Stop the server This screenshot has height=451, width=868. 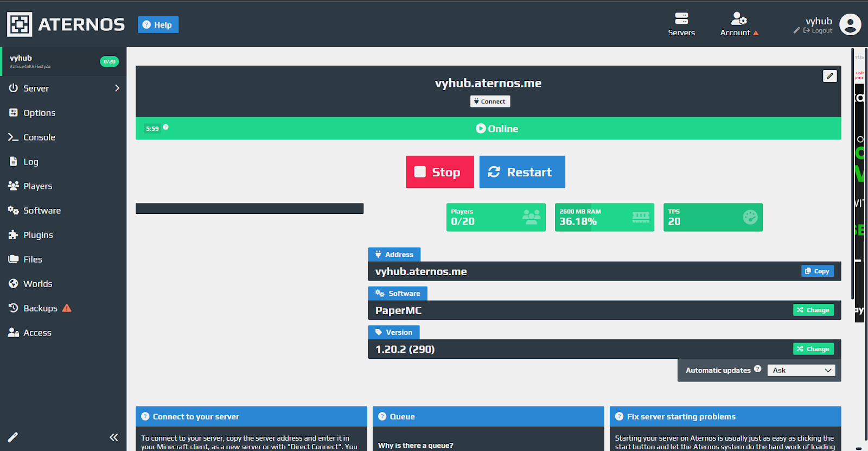[x=440, y=172]
